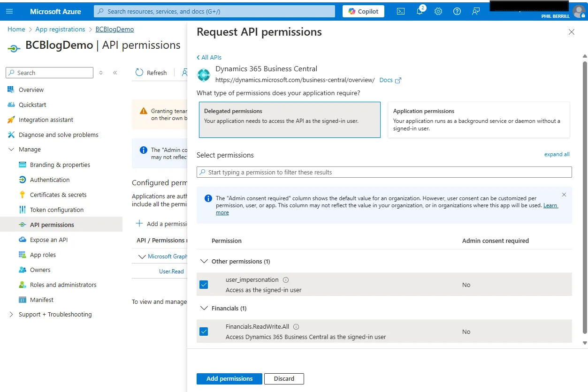Click the Manifest icon in sidebar
This screenshot has width=588, height=392.
click(x=22, y=300)
